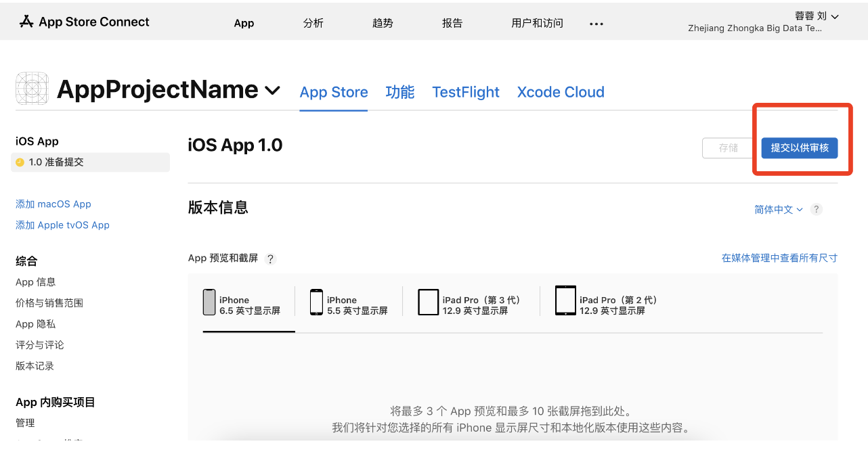The height and width of the screenshot is (452, 868).
Task: Open 用户和访问 in the top navigation
Action: [538, 23]
